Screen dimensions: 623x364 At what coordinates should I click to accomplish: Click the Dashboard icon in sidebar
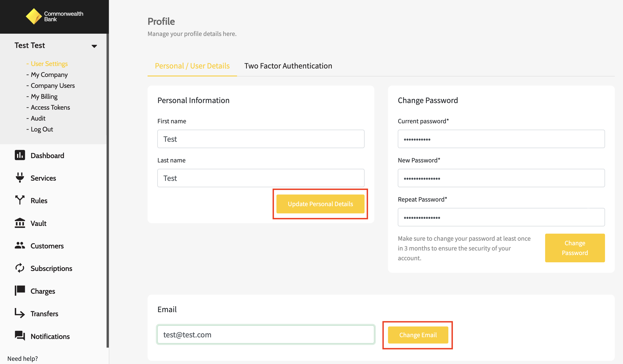point(20,155)
